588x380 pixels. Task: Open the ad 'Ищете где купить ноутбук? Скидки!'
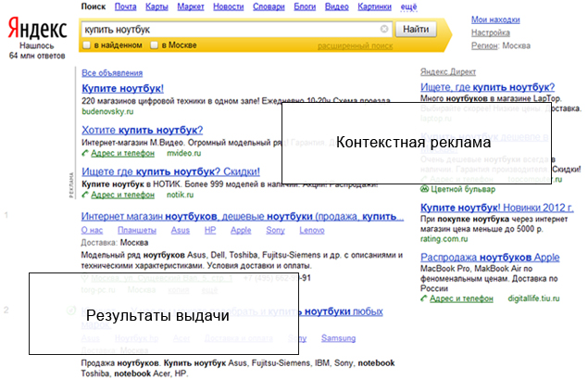coord(170,172)
